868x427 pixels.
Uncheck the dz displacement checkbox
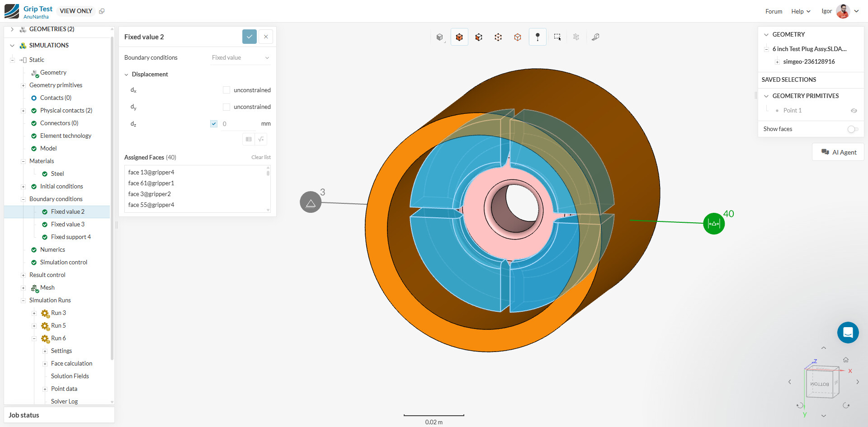214,124
